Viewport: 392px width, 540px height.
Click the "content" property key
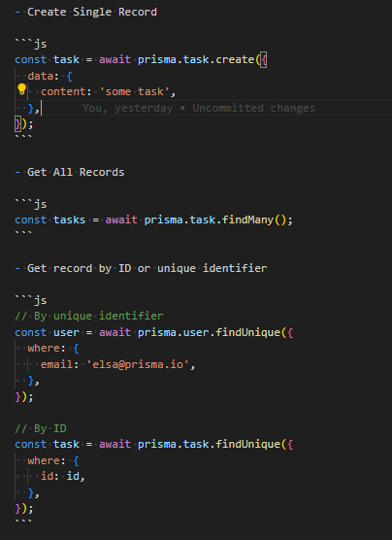63,91
